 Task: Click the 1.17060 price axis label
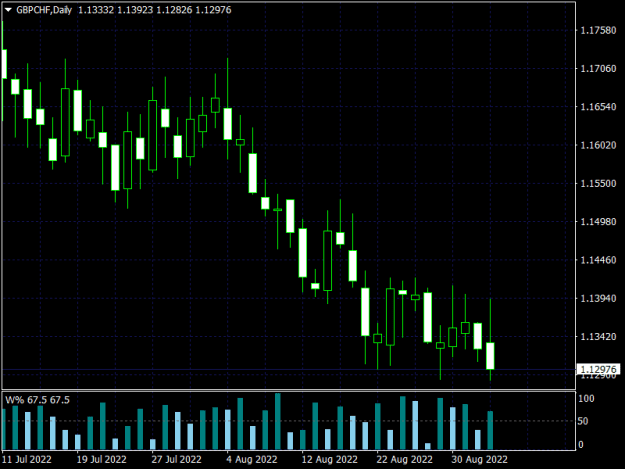[x=598, y=69]
